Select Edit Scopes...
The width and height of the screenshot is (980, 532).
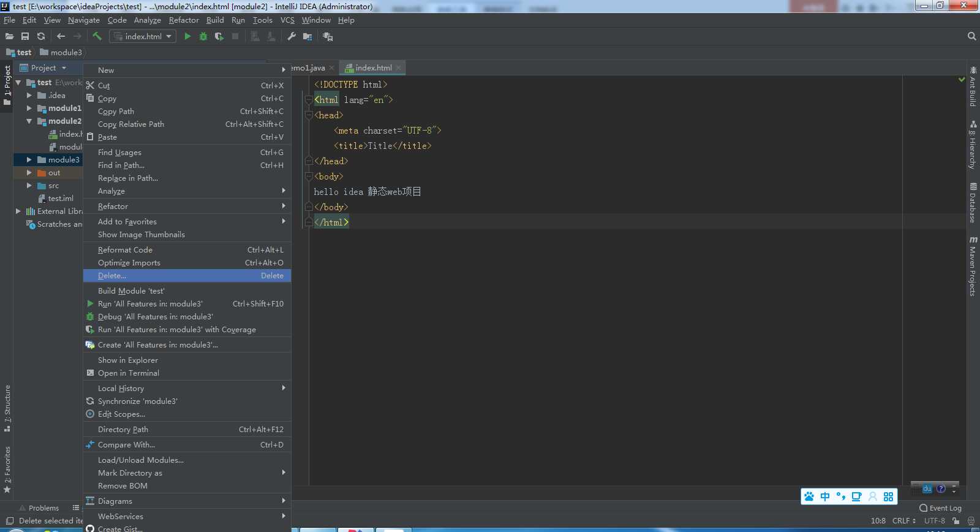(187, 414)
